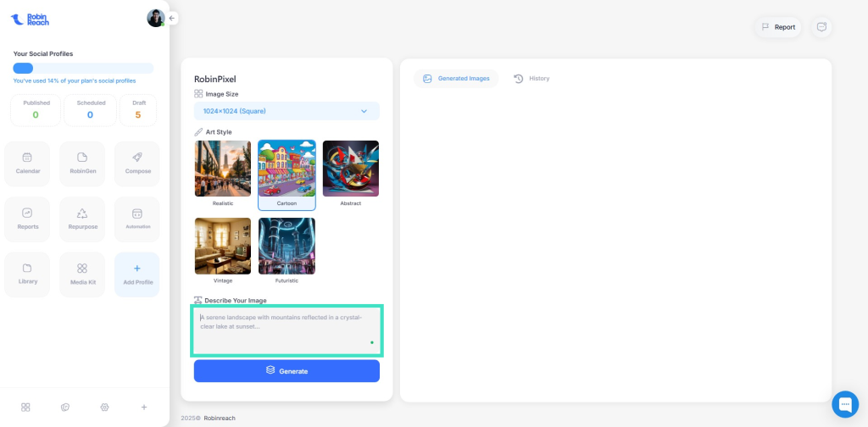Image resolution: width=868 pixels, height=427 pixels.
Task: Open the Repurpose recycle tile
Action: (82, 219)
